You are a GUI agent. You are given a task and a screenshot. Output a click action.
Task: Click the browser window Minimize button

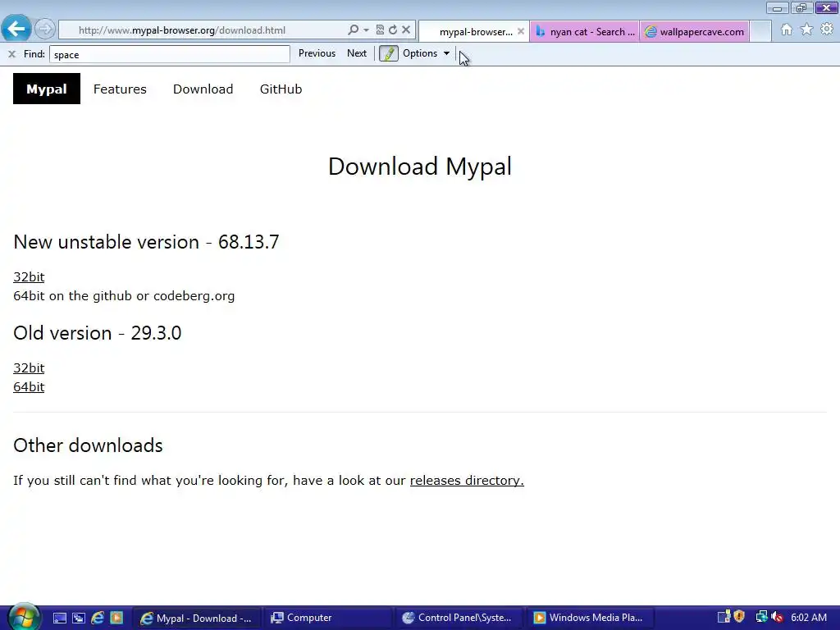(778, 7)
